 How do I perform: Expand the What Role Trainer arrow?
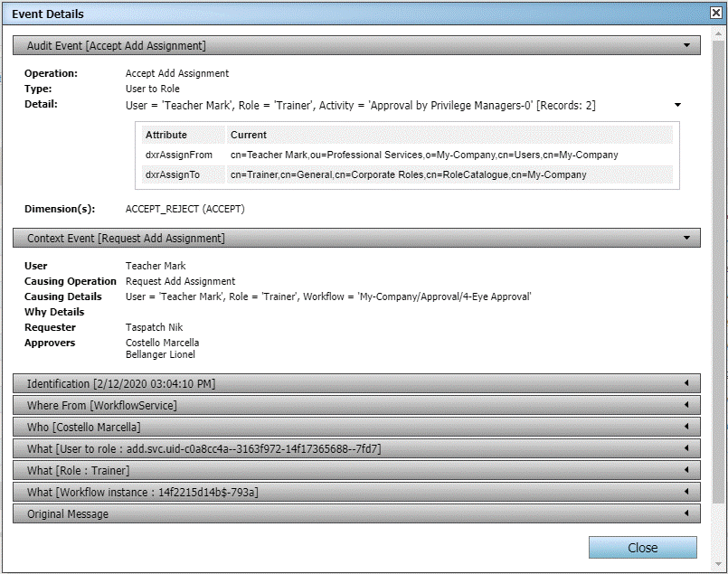(x=686, y=471)
